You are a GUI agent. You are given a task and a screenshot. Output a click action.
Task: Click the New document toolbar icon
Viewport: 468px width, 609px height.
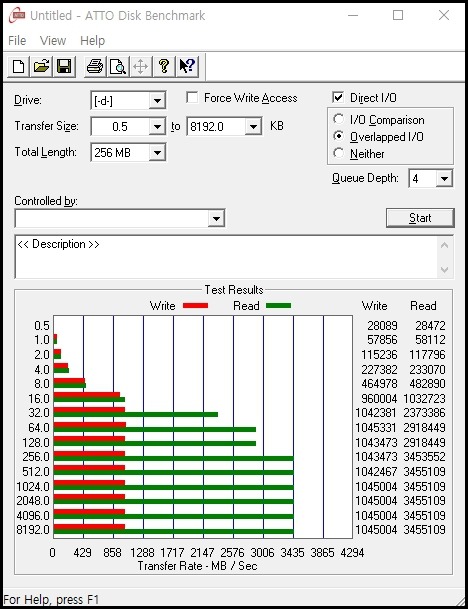click(19, 66)
